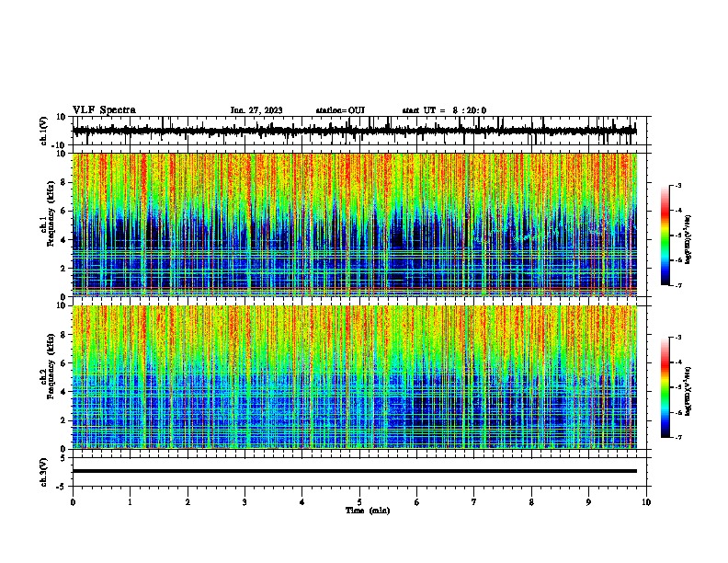
Task: Click the "VLF Spectra" title text
Action: tap(104, 109)
